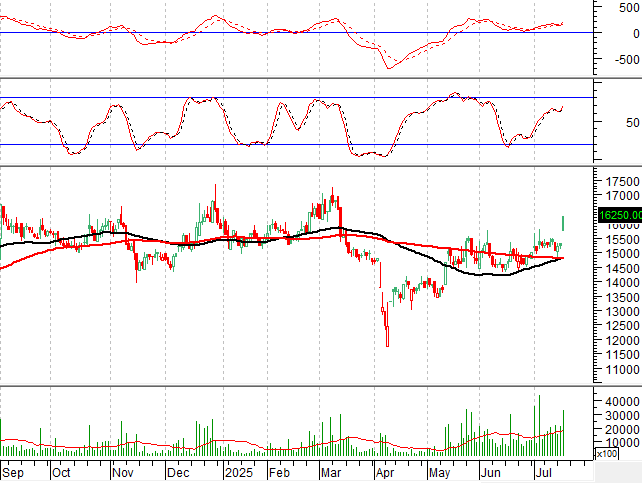Click the 40000 volume axis value
The height and width of the screenshot is (483, 642).
tap(623, 402)
